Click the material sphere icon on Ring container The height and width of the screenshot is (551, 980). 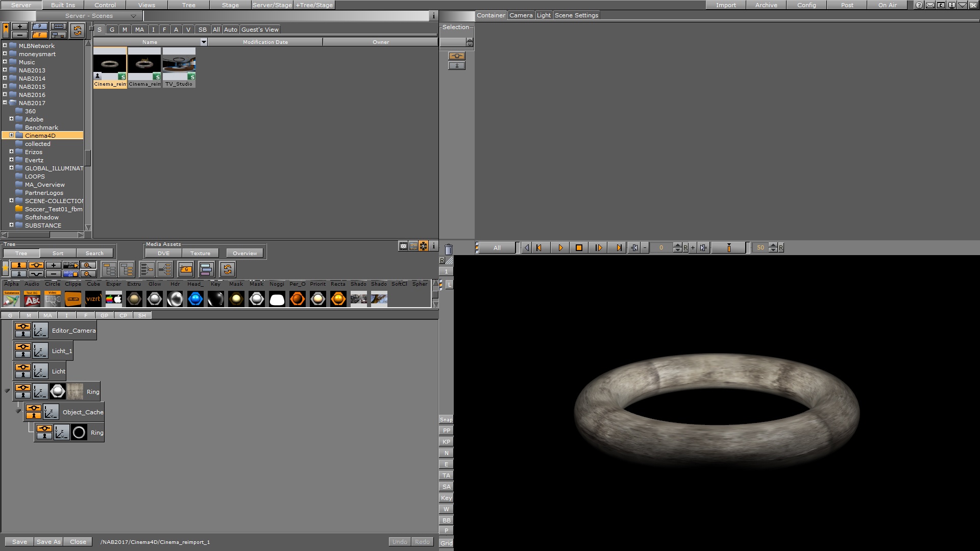click(58, 391)
